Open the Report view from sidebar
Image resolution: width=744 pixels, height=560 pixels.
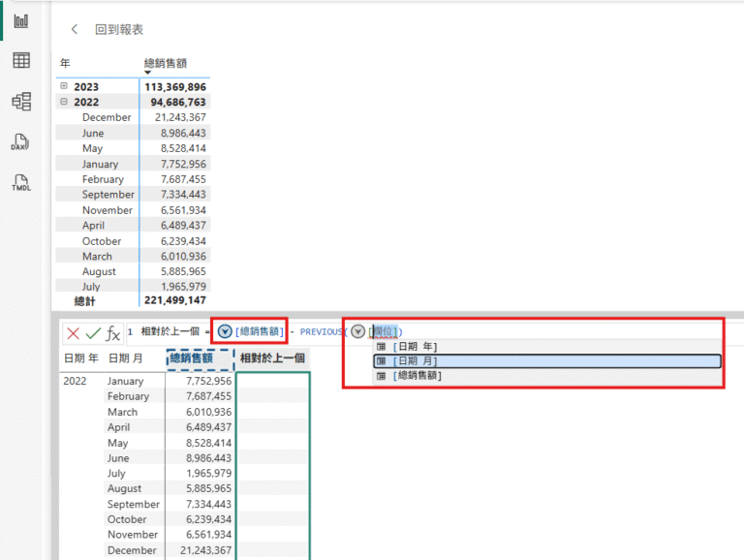pos(20,20)
